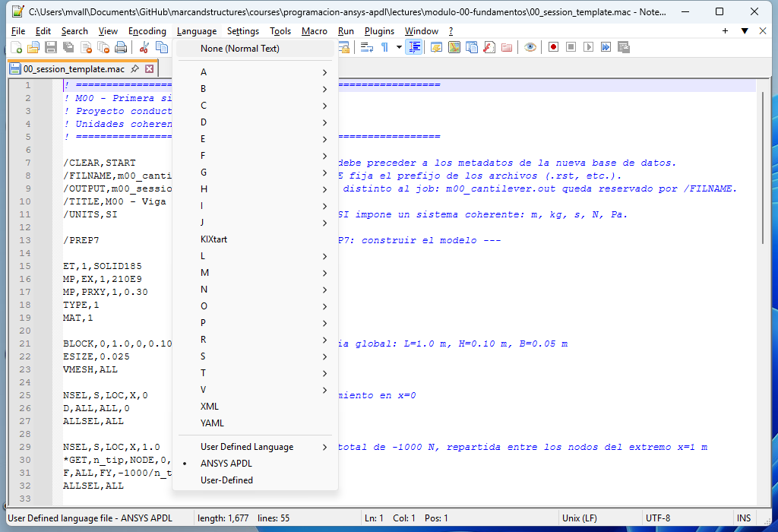Expand the J languages submenu
This screenshot has width=778, height=532.
pyautogui.click(x=255, y=223)
